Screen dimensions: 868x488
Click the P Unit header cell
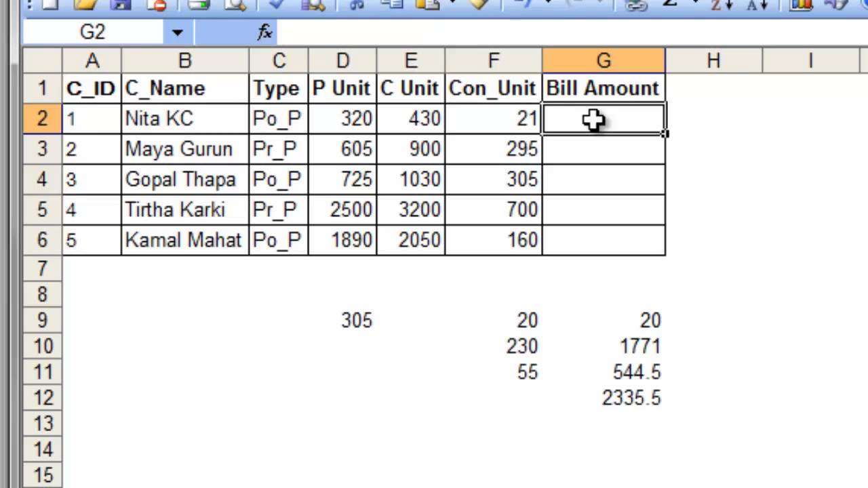[342, 88]
